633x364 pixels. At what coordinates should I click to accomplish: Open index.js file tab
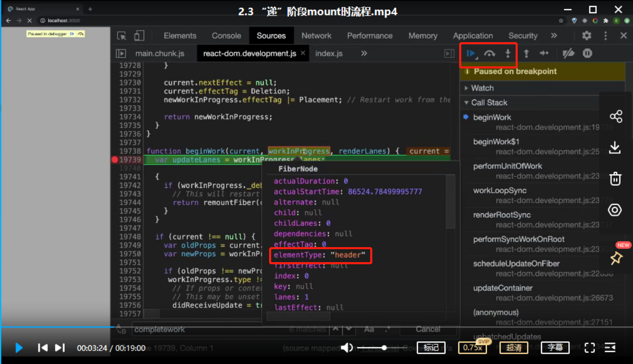tap(329, 53)
